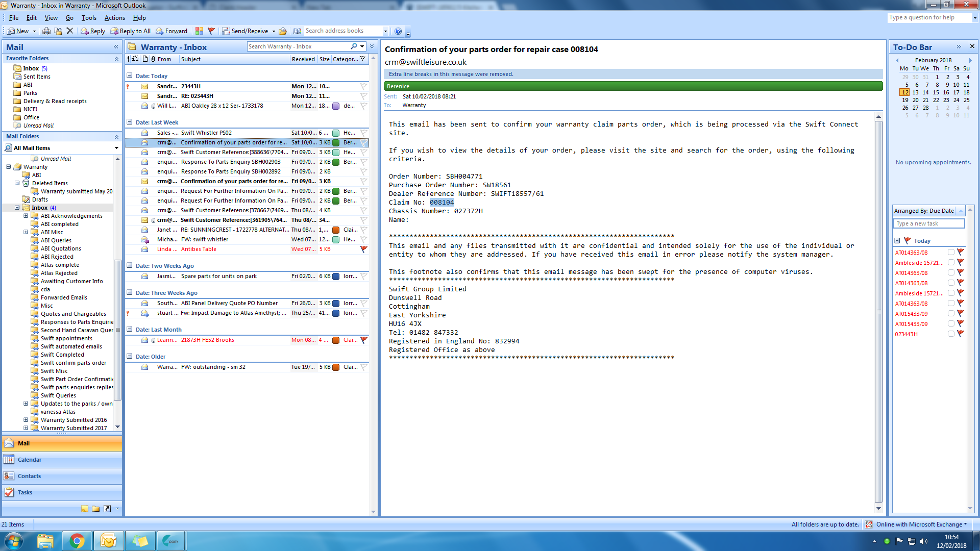Check the 023443H task completion box
The image size is (980, 551).
click(951, 334)
